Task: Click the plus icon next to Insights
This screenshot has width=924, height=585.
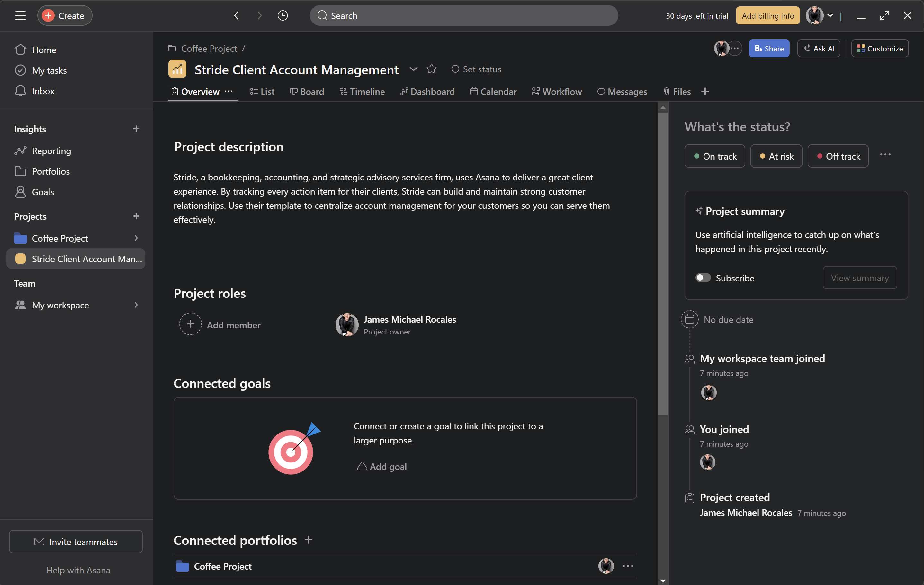Action: click(136, 129)
